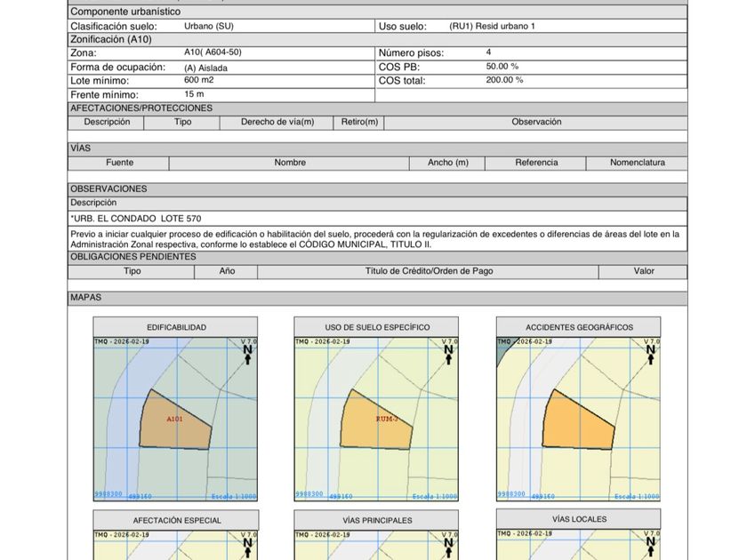The width and height of the screenshot is (747, 560).
Task: Select the 'Urbano (SU)' soil classification value
Action: tap(209, 26)
